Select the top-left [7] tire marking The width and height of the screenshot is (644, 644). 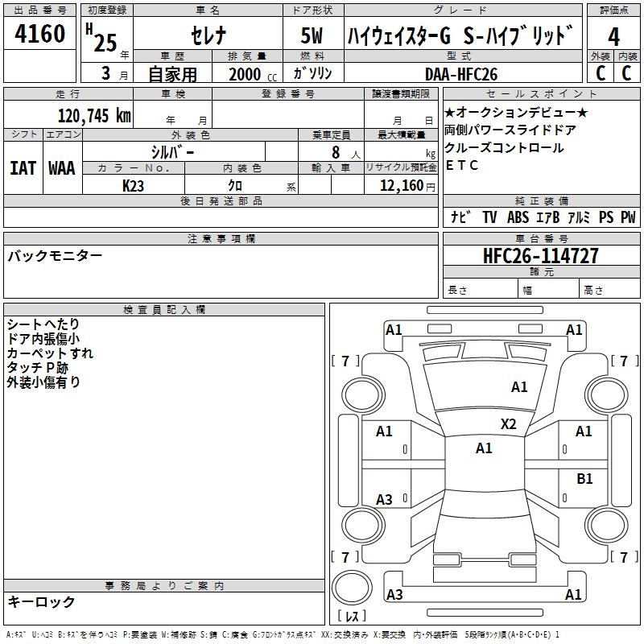point(345,360)
